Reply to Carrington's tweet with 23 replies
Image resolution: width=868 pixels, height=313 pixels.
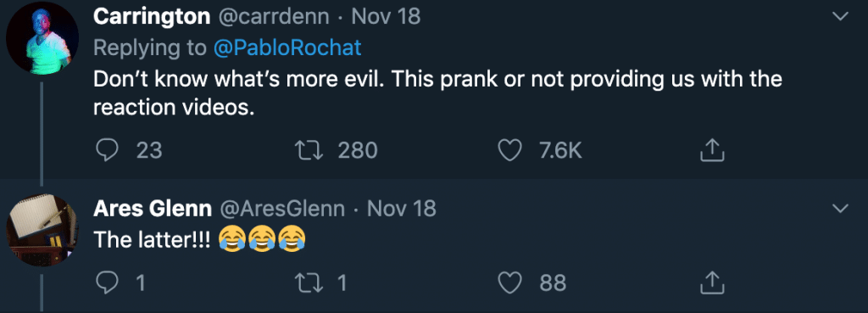tap(106, 151)
